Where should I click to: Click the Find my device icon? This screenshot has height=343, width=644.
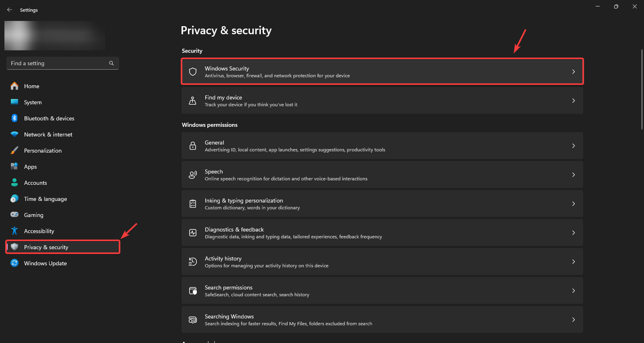click(x=193, y=101)
